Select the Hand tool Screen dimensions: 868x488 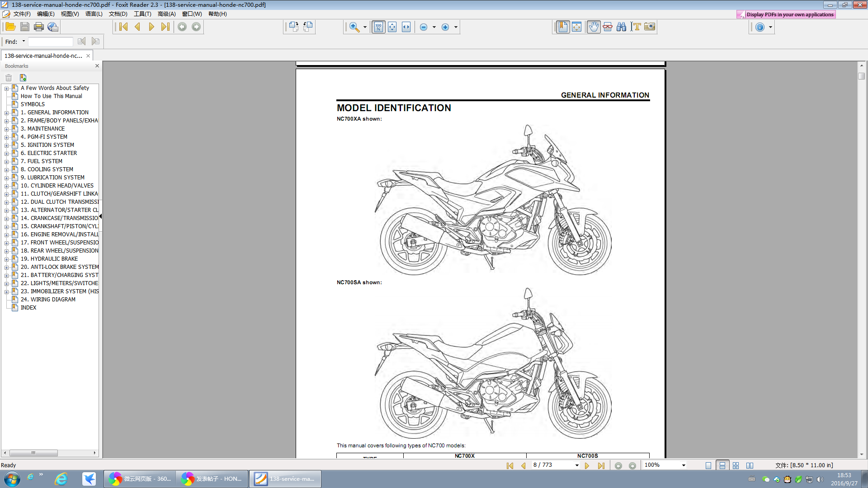[x=594, y=27]
